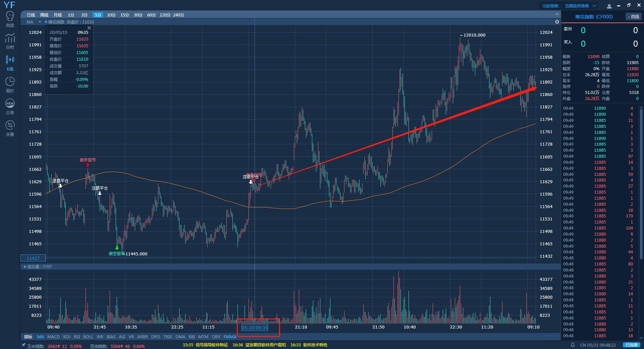Expand more indicators with ellipsis
The height and width of the screenshot is (349, 644).
click(550, 336)
